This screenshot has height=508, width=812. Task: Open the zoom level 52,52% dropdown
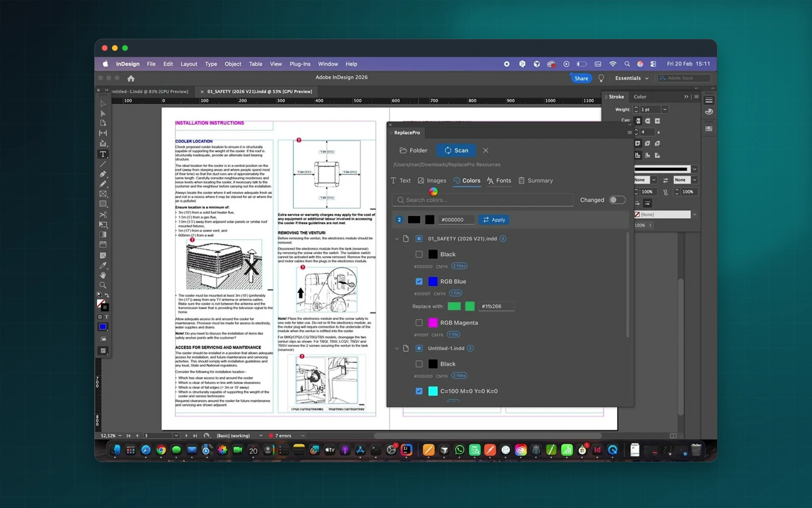tap(120, 436)
